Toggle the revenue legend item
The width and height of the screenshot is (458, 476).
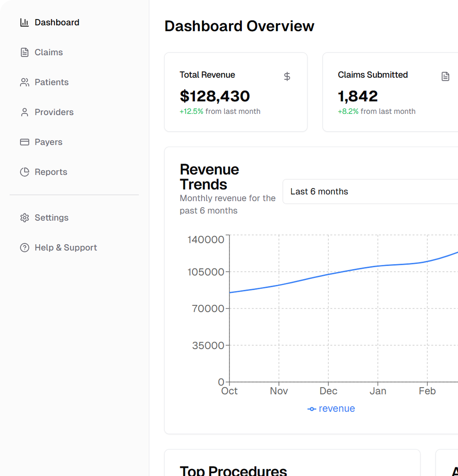tap(331, 409)
